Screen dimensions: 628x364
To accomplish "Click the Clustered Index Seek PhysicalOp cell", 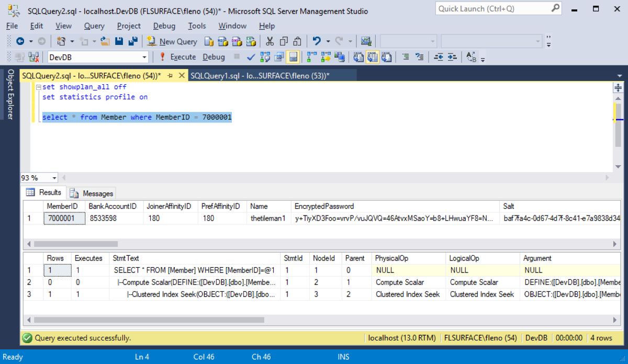I will point(408,294).
